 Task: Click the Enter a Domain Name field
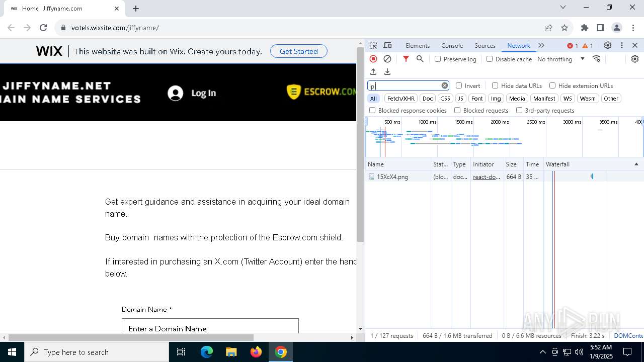[x=210, y=328]
